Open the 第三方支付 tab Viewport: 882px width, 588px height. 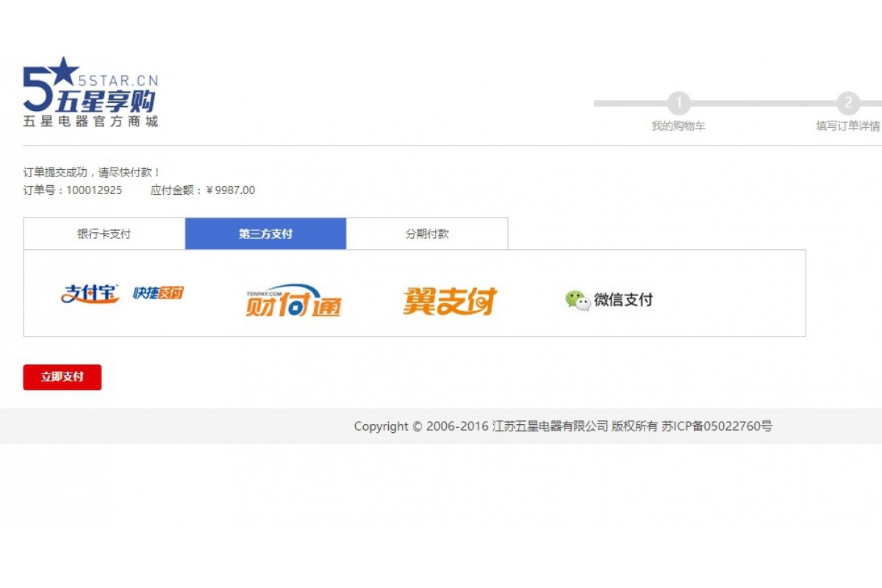[x=265, y=234]
